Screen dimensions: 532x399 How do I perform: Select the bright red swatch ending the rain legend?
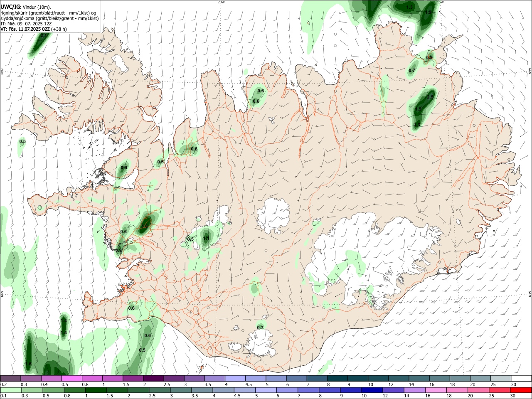click(x=521, y=390)
